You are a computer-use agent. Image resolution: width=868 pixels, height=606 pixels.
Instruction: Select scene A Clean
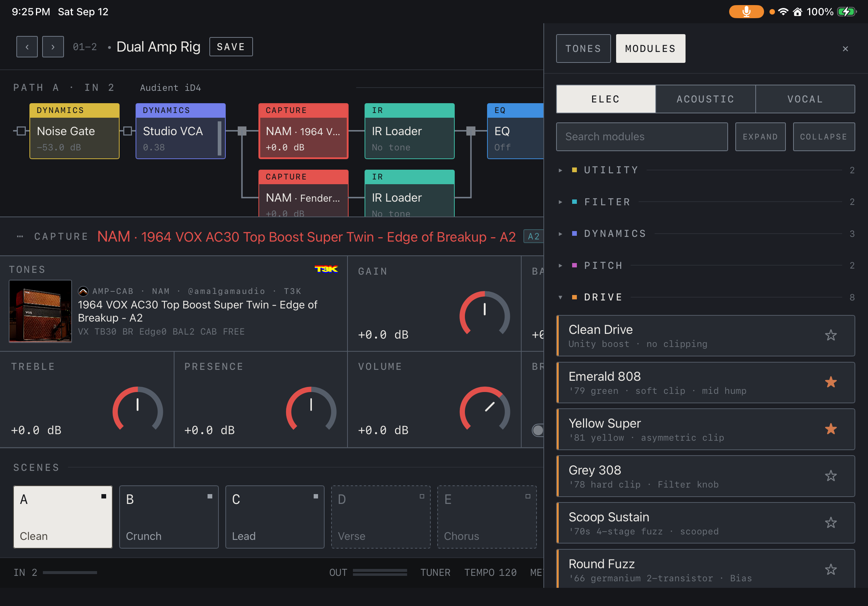pyautogui.click(x=63, y=517)
